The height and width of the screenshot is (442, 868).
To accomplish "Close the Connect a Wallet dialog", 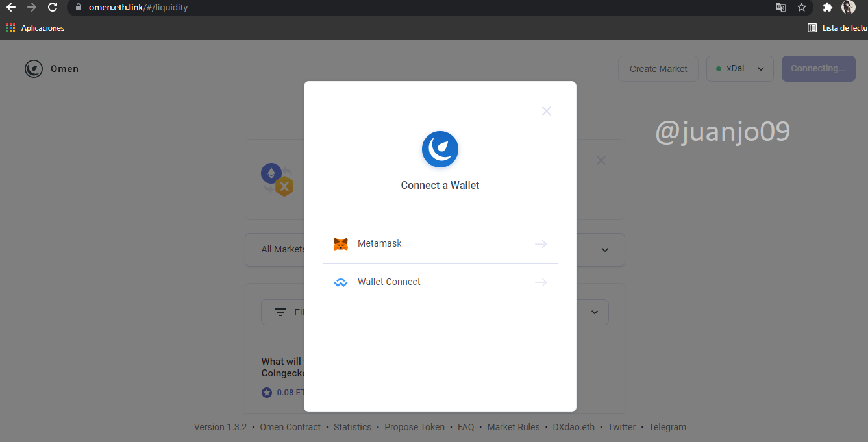I will (547, 111).
